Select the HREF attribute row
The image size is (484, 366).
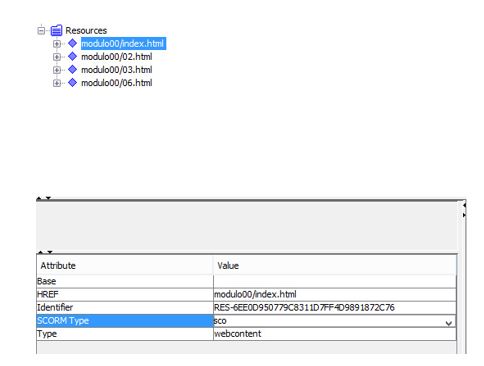pos(125,294)
